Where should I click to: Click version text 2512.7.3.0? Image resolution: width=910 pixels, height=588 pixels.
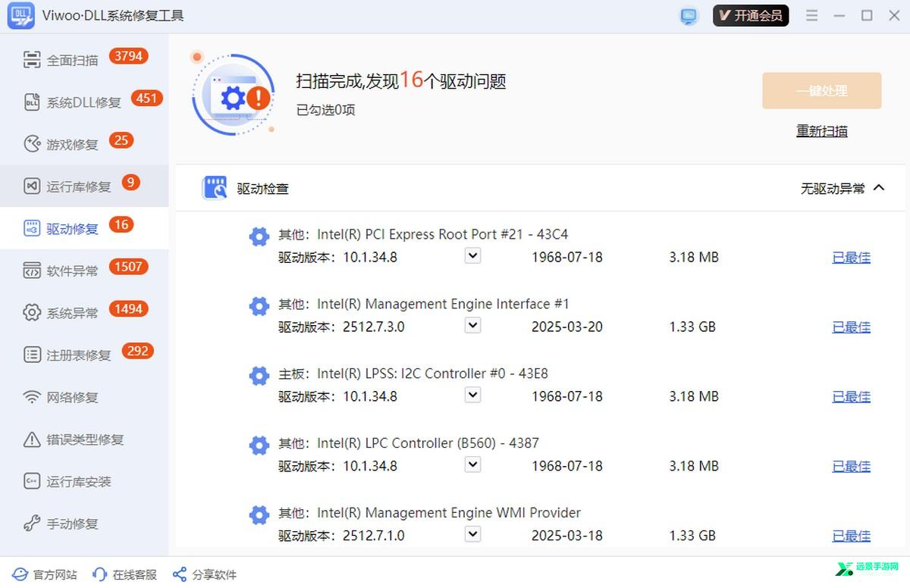click(374, 327)
